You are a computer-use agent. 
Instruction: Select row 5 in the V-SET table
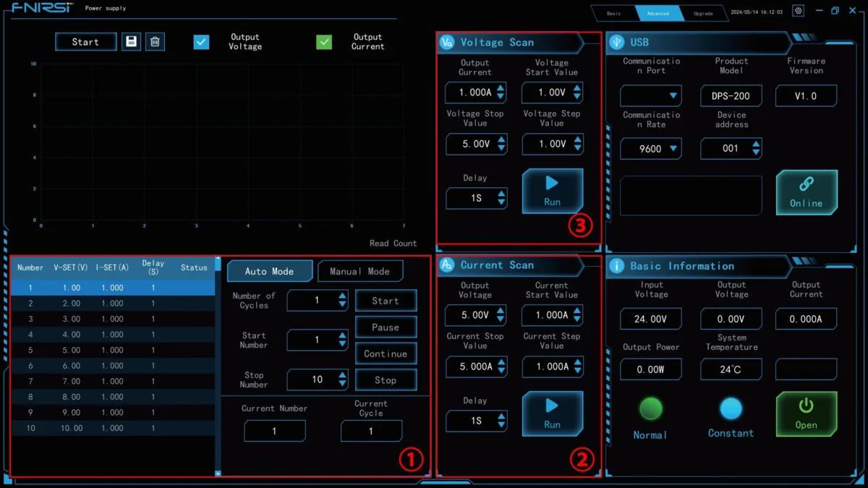tap(113, 350)
